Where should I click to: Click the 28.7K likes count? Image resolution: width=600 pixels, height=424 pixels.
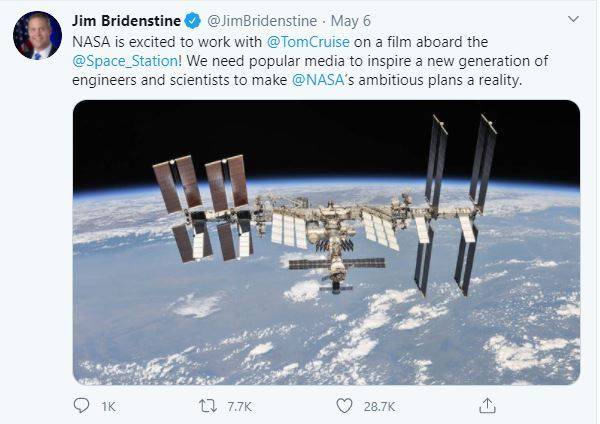click(x=379, y=406)
